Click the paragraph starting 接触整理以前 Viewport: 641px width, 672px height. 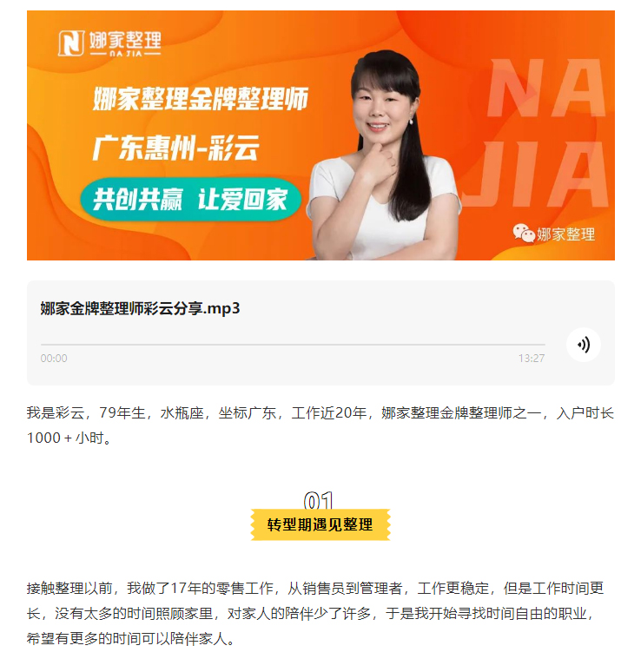coord(315,613)
